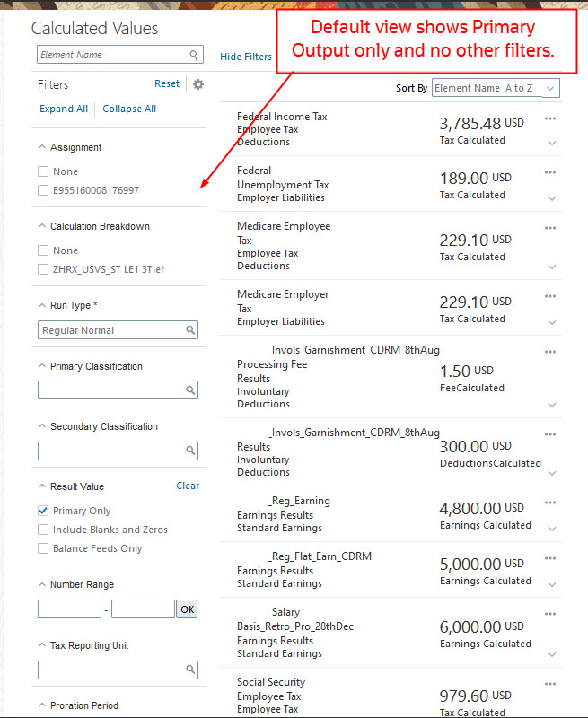Image resolution: width=588 pixels, height=718 pixels.
Task: Expand the Federal Unemployment Tax row details
Action: tap(551, 198)
